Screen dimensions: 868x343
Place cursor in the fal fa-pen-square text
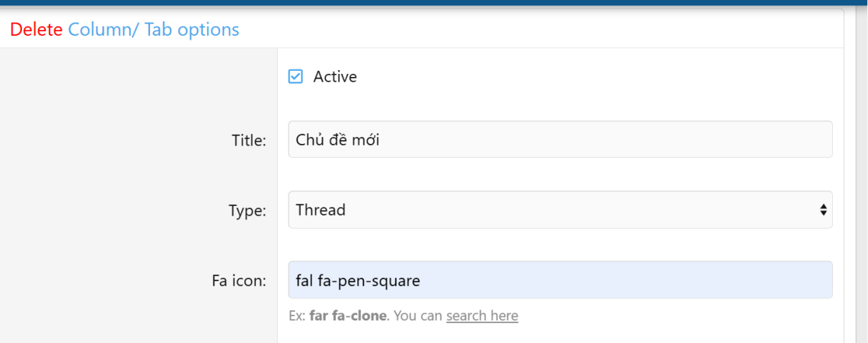tap(358, 280)
